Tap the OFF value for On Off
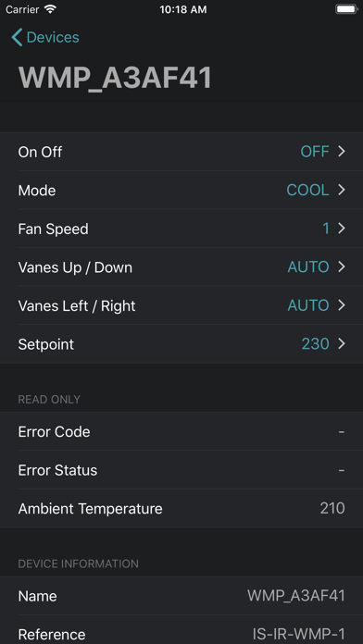363x644 pixels. 315,152
